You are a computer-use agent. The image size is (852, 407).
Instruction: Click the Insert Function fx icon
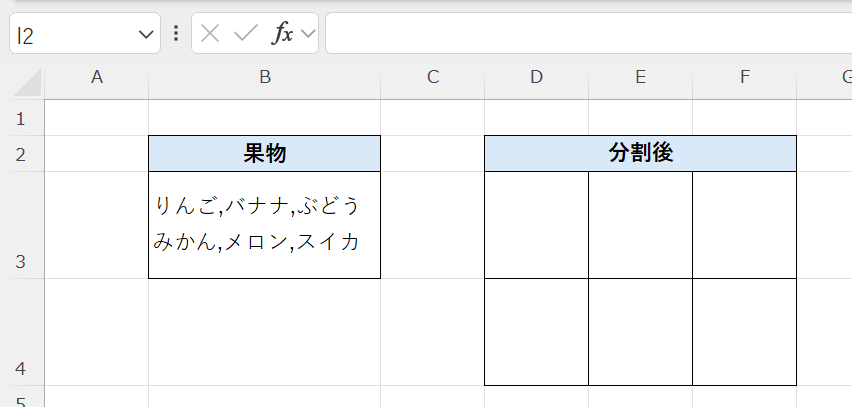(283, 34)
